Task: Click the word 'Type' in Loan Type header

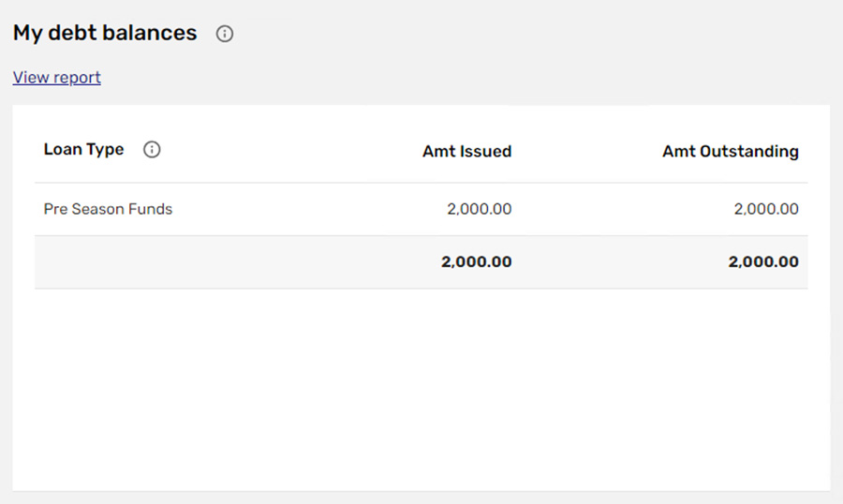Action: (x=107, y=150)
